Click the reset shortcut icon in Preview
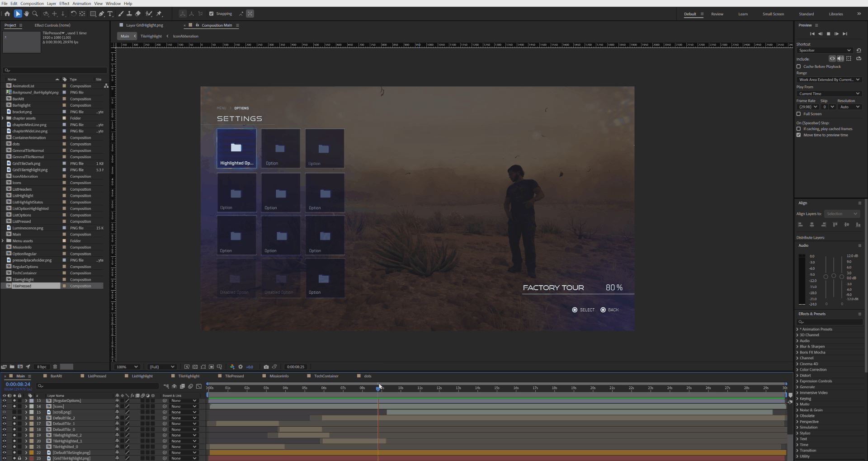868x461 pixels. [859, 50]
